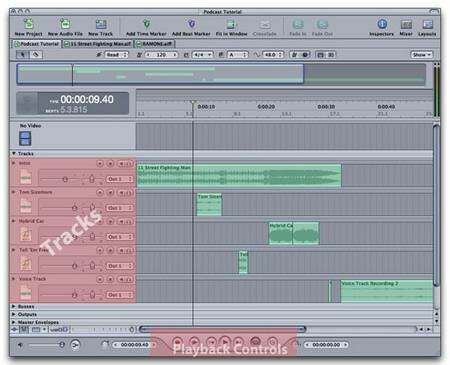Open the 4/4 time signature dropdown

(203, 55)
